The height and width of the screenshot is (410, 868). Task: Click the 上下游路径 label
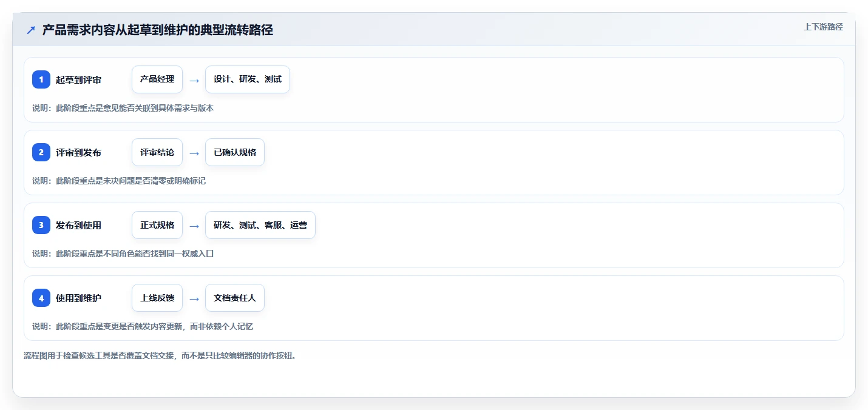[x=823, y=27]
